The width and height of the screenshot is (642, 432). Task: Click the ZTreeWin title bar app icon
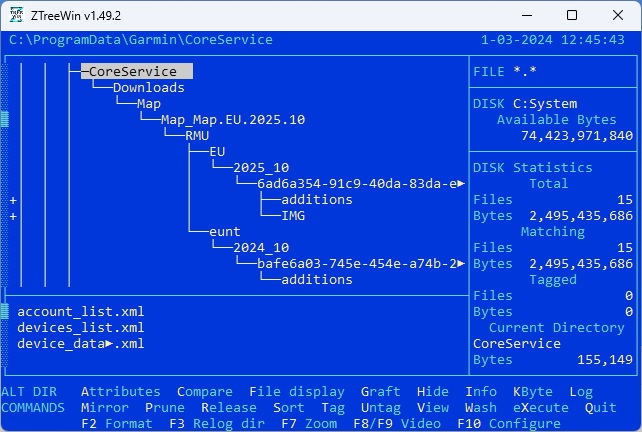(x=17, y=15)
